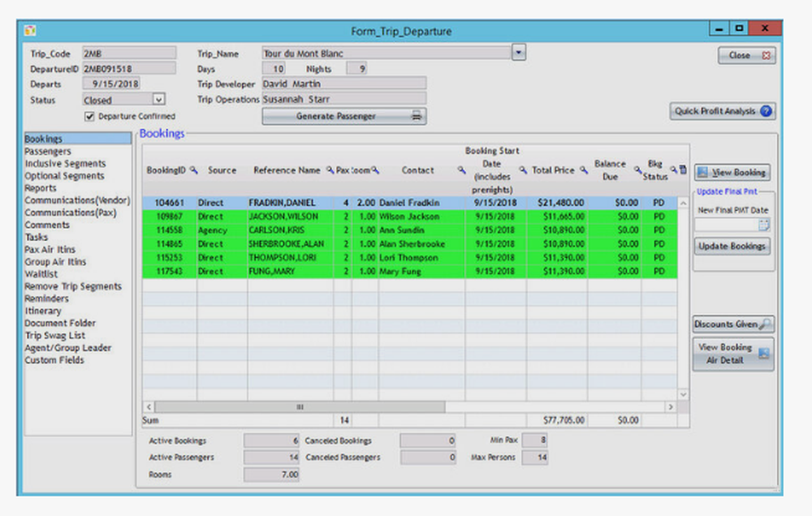Open Reminders in the side list

pos(46,299)
